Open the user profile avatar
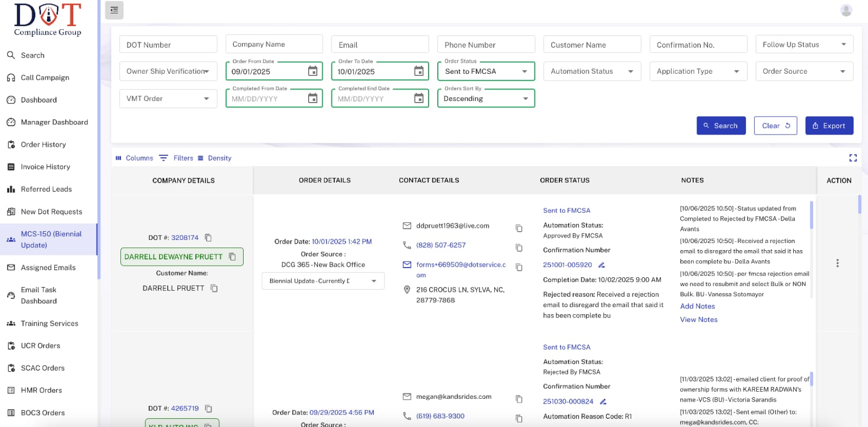The width and height of the screenshot is (868, 427). (846, 10)
